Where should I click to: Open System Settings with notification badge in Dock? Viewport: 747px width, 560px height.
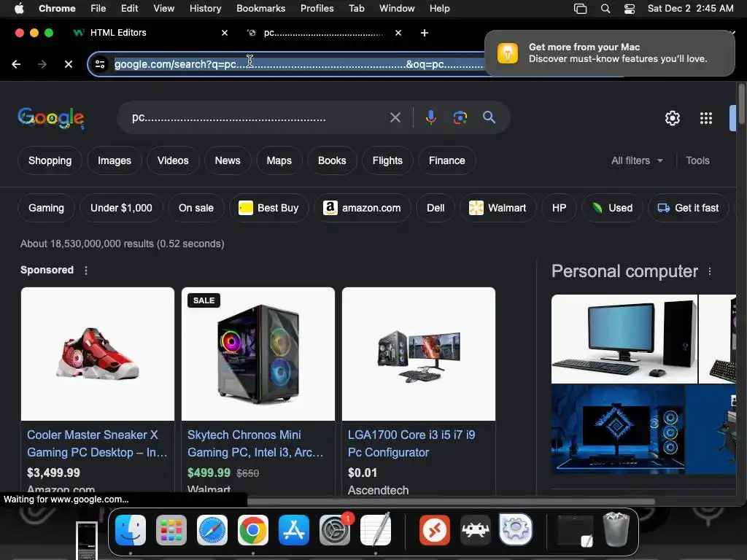[335, 530]
